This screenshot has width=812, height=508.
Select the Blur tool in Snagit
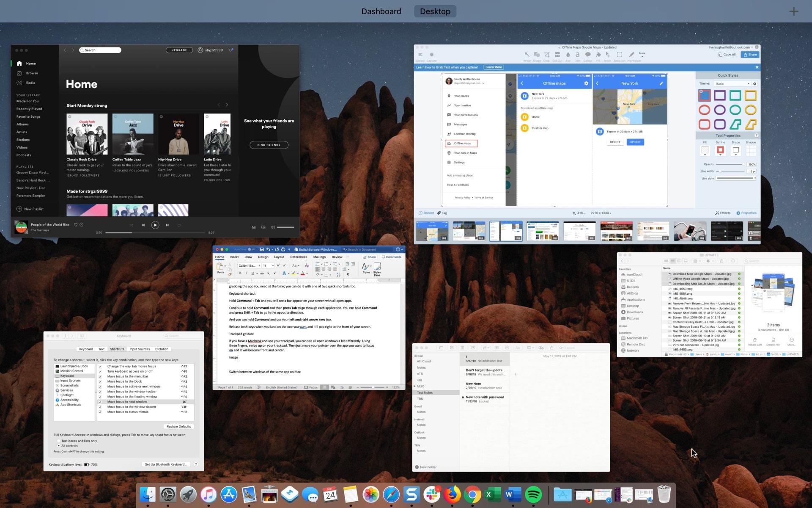pos(568,55)
